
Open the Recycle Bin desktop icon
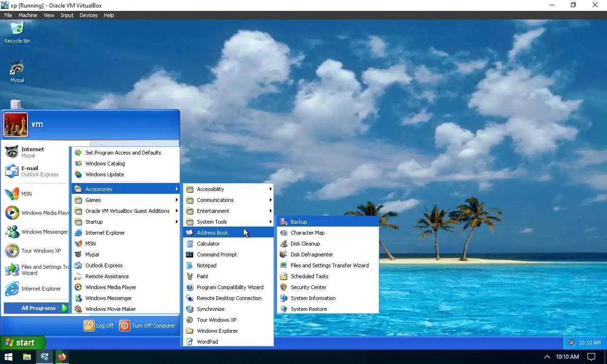point(17,32)
